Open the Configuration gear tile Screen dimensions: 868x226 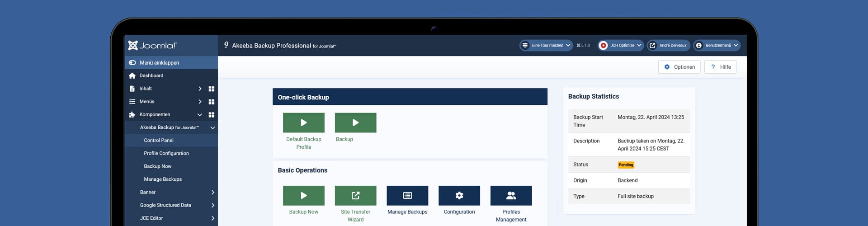459,195
